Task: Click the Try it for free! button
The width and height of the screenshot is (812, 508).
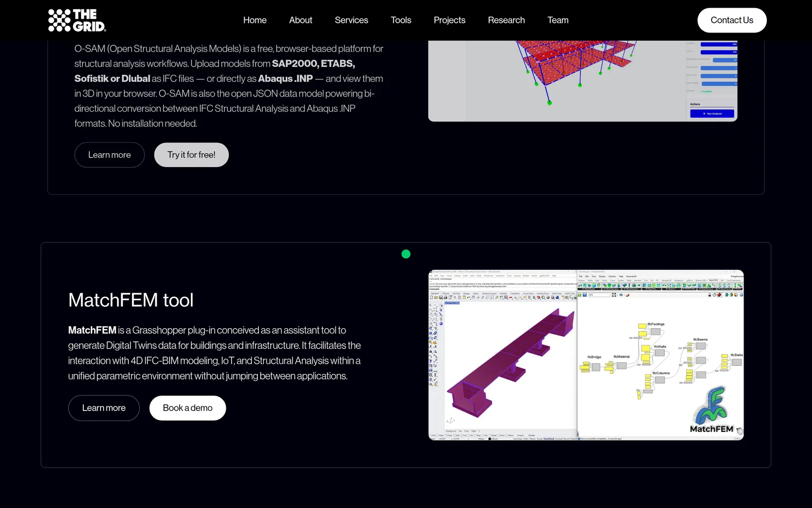Action: pos(191,155)
